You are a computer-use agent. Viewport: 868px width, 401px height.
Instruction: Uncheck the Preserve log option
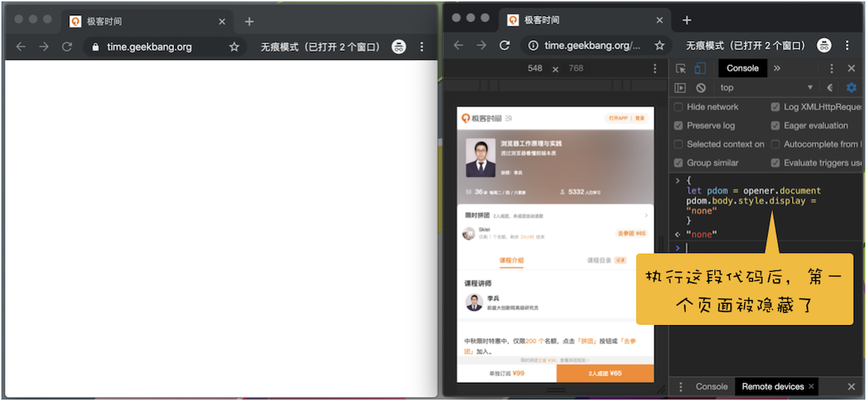click(679, 126)
